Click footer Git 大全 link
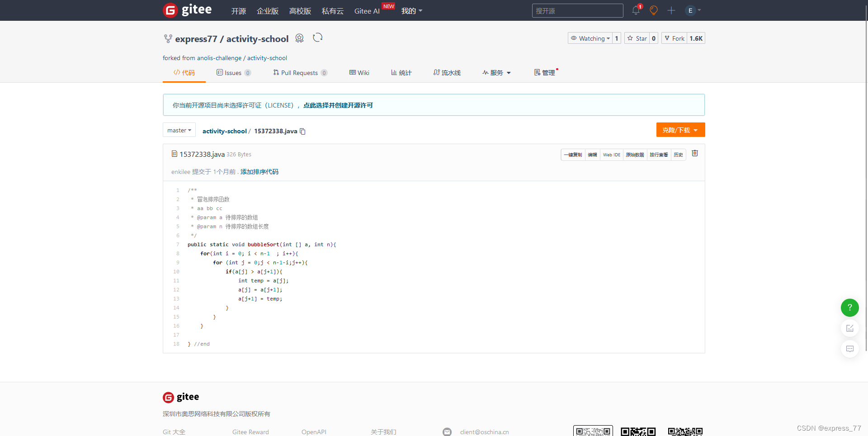Image resolution: width=868 pixels, height=436 pixels. coord(174,432)
